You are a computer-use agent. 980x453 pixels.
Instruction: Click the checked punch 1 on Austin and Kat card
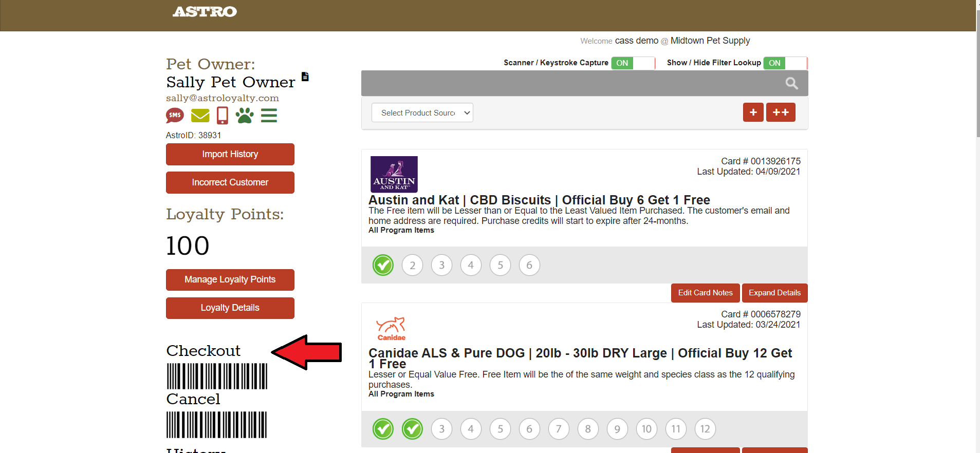click(x=383, y=265)
